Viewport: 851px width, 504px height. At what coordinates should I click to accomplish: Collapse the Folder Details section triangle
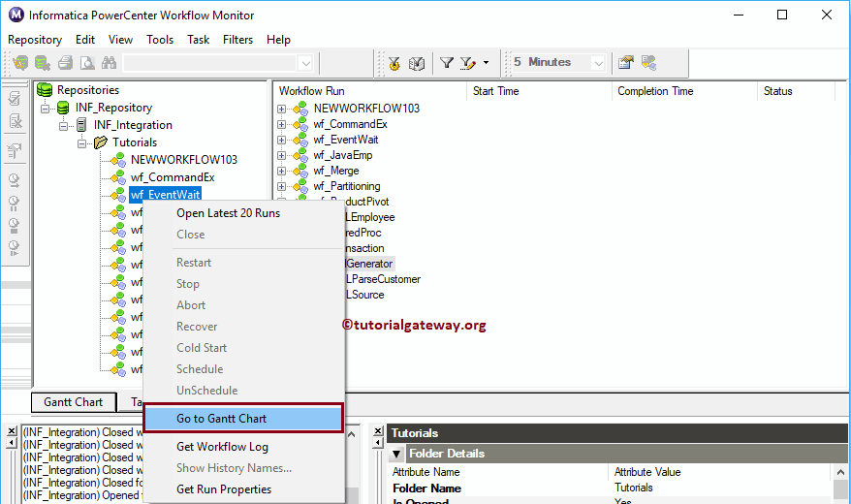pyautogui.click(x=397, y=454)
